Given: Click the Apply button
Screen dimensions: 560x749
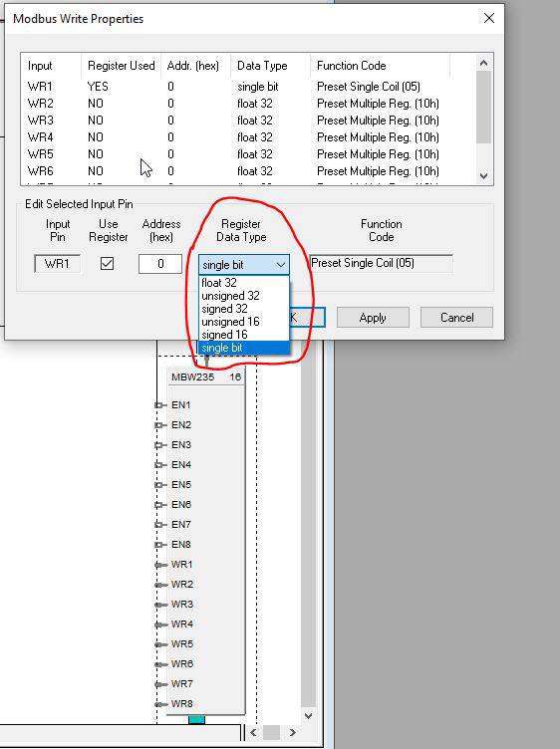Looking at the screenshot, I should click(x=373, y=318).
